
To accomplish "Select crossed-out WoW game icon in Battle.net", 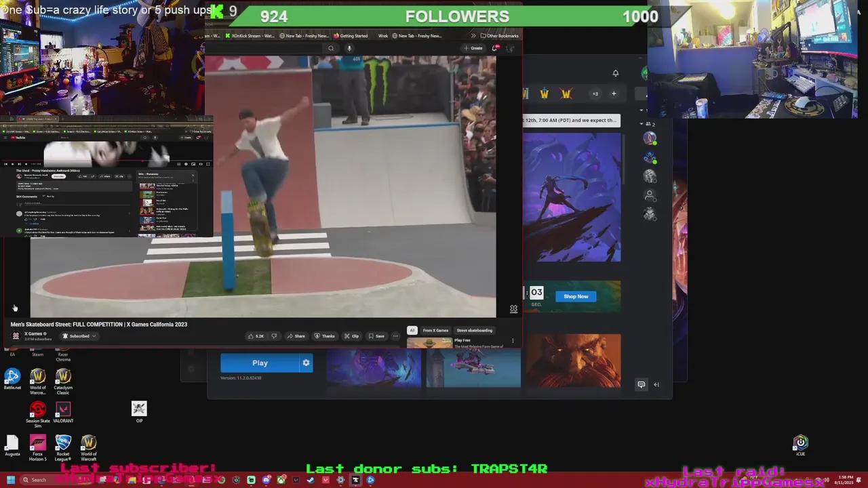I will [x=566, y=94].
